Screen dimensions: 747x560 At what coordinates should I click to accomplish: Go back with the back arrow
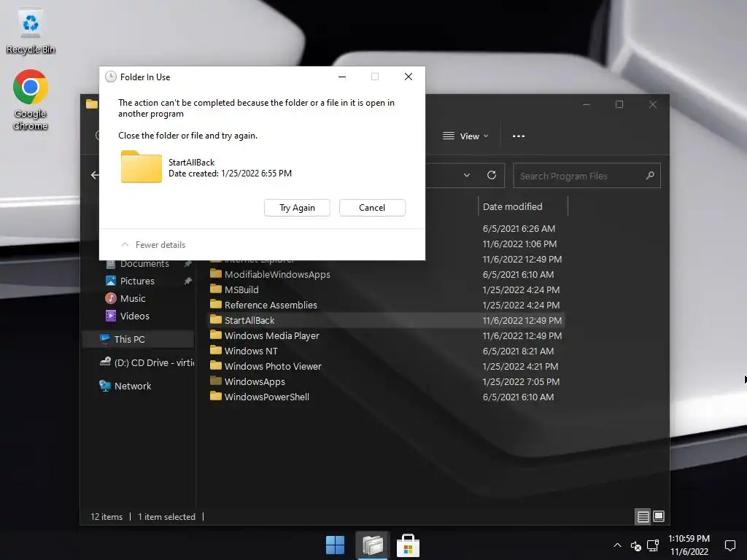(95, 175)
